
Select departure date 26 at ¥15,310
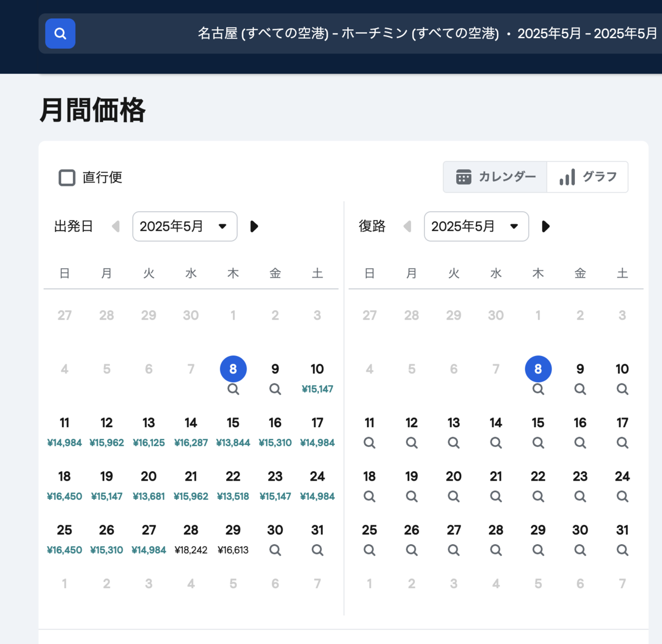click(x=106, y=539)
